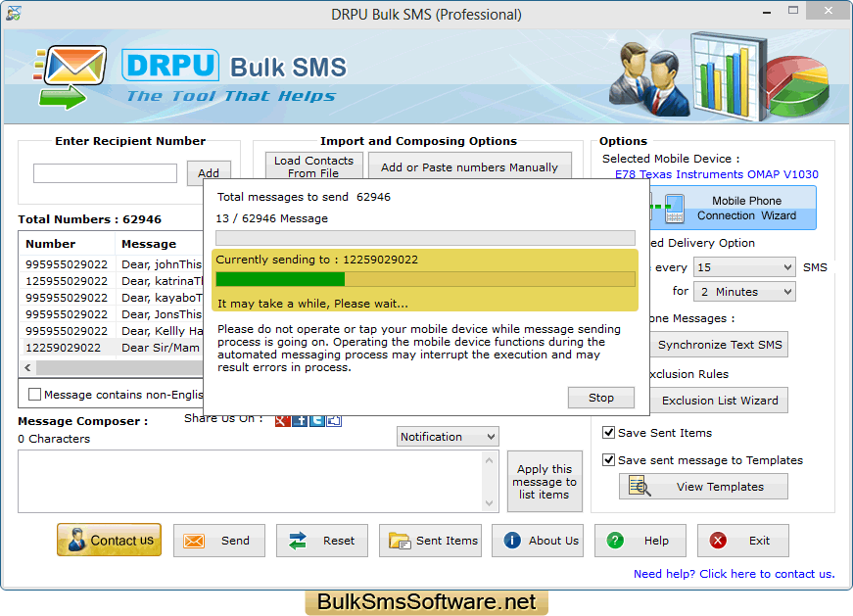Screen dimensions: 853x616
Task: Minimize the DRPU Bulk SMS window
Action: [x=767, y=11]
